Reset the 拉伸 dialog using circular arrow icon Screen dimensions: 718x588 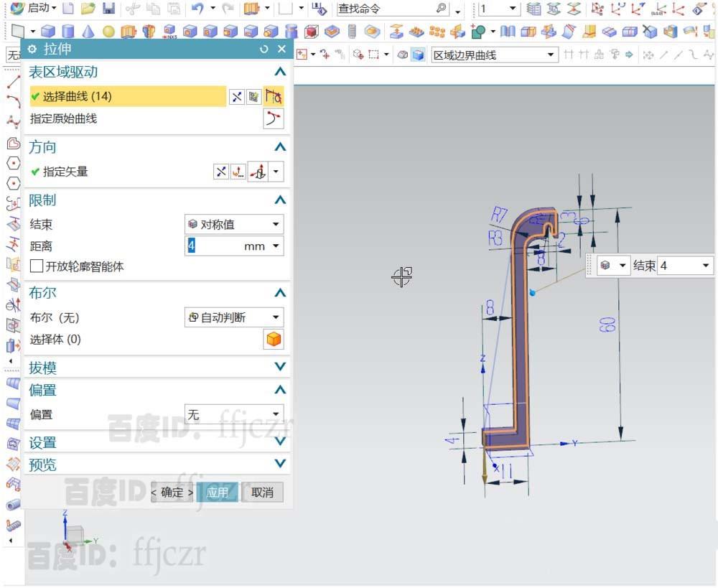pyautogui.click(x=264, y=49)
